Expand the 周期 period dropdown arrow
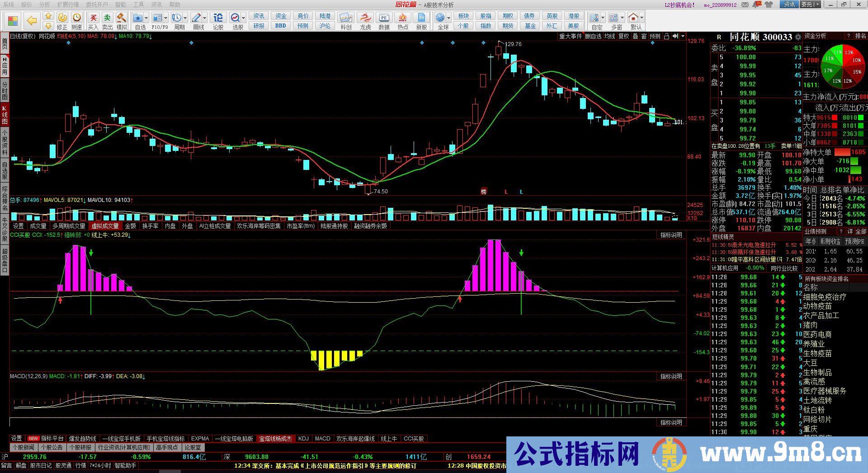This screenshot has height=473, width=868. coord(185,18)
